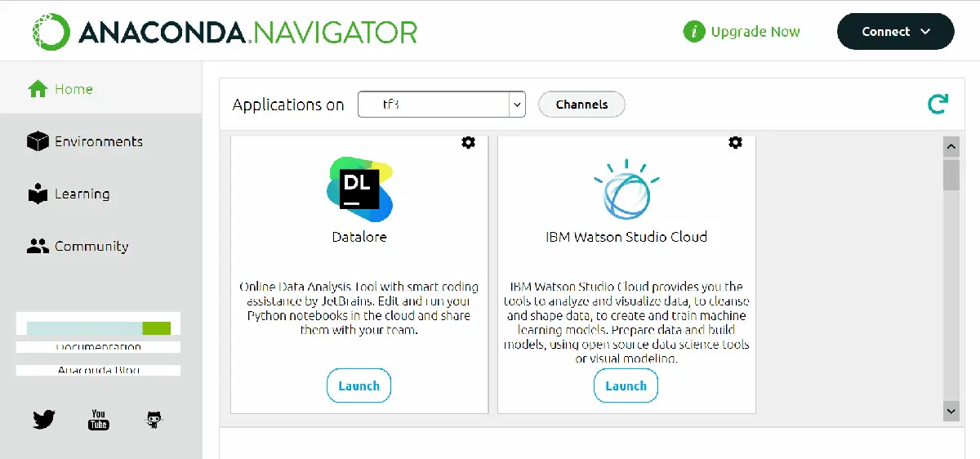The height and width of the screenshot is (459, 980).
Task: Open the Documentation link
Action: point(98,347)
